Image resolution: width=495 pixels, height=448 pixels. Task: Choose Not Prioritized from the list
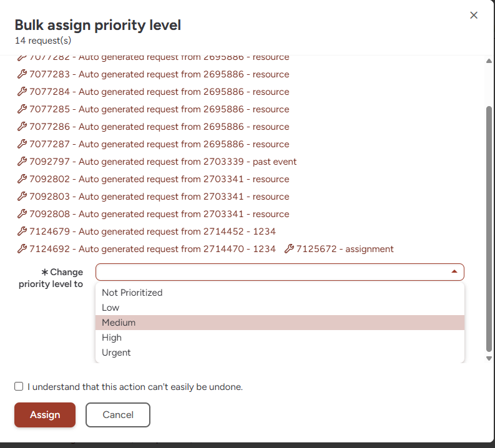tap(132, 293)
